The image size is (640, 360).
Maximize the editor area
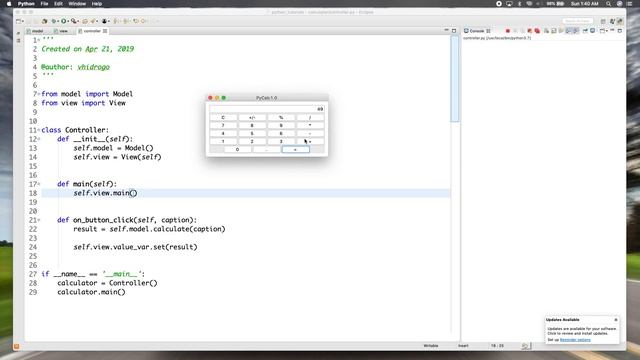[x=454, y=31]
